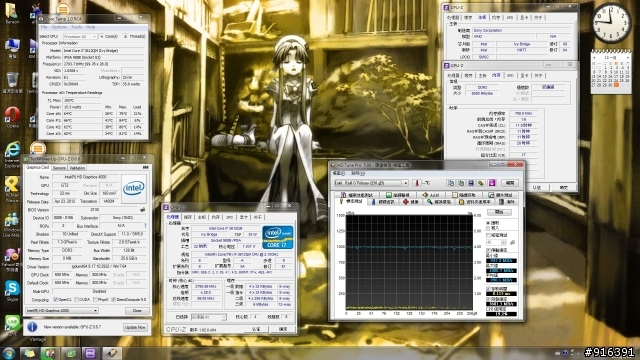This screenshot has height=360, width=640.
Task: Open GPU-Z Intel HD Graphics 4000 dropdown
Action: [x=62, y=311]
